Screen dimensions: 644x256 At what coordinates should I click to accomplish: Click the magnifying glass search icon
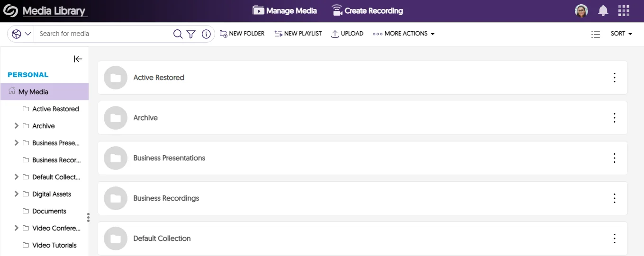pyautogui.click(x=178, y=34)
